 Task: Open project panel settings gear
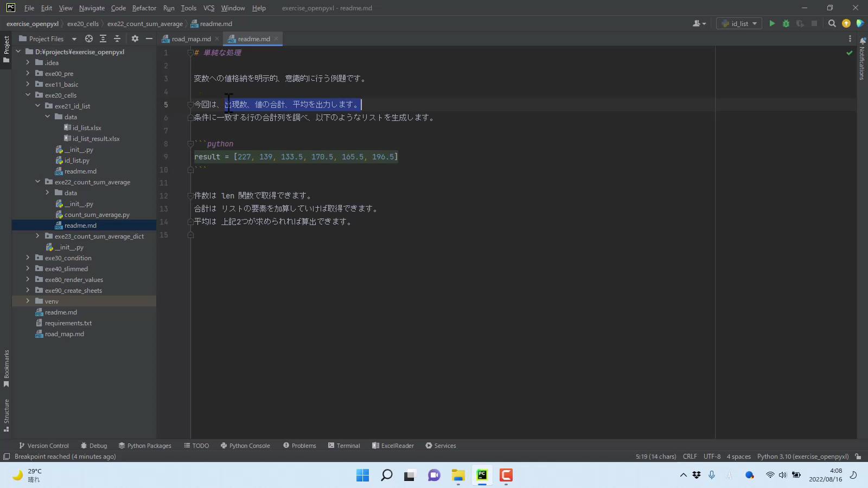point(135,38)
